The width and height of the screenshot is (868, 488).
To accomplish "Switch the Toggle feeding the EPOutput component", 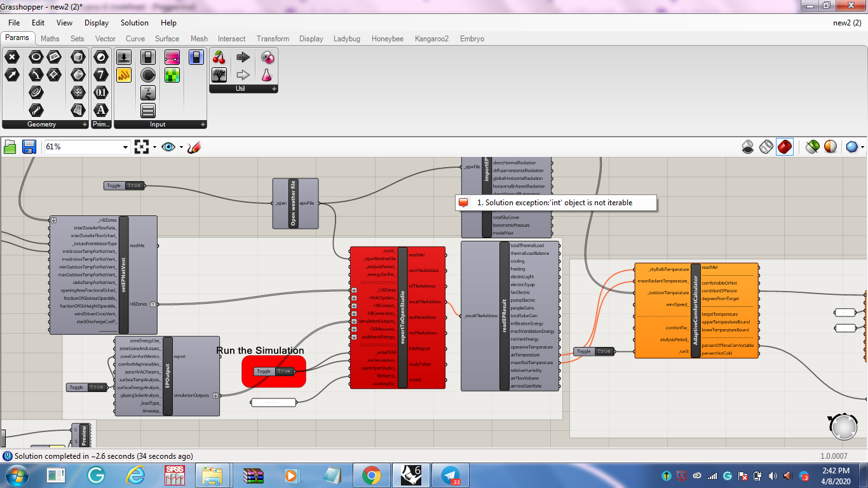I will 86,387.
